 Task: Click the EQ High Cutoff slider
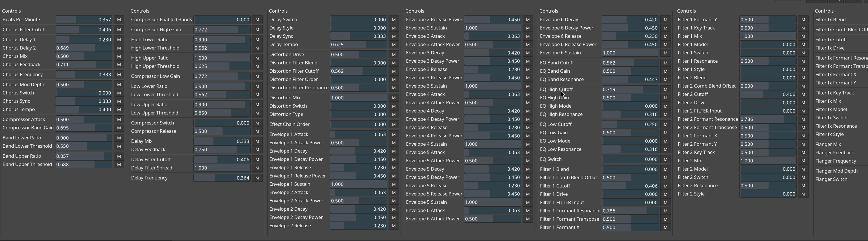pyautogui.click(x=630, y=90)
